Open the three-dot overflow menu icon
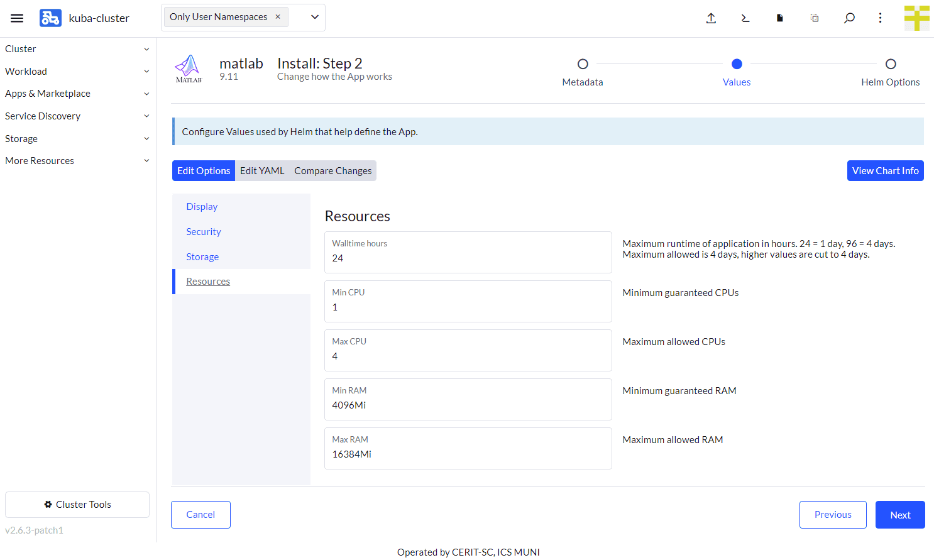This screenshot has width=934, height=560. coord(880,18)
